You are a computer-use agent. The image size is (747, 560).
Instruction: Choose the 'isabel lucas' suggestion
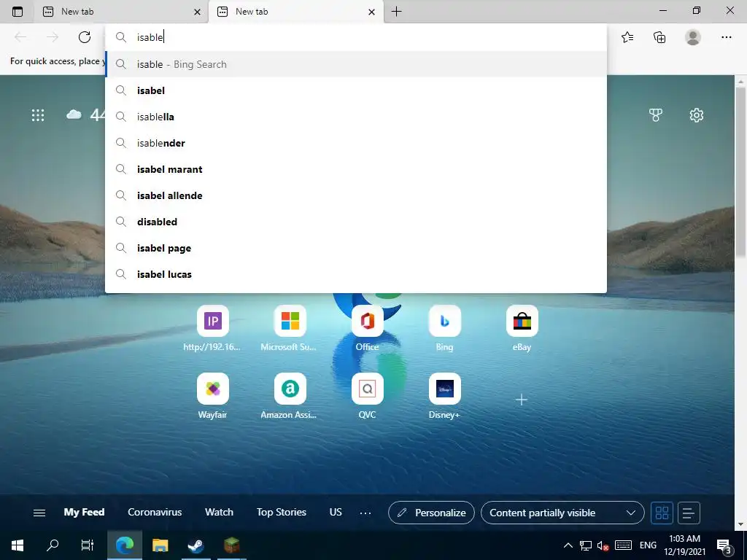[x=356, y=274]
